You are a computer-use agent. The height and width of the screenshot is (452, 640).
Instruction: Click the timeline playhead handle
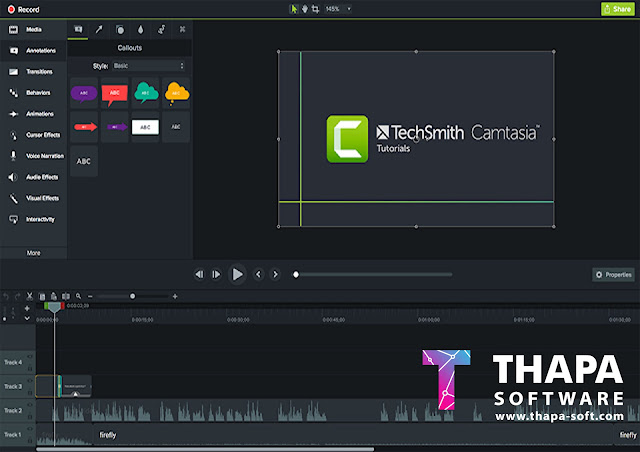pos(54,307)
